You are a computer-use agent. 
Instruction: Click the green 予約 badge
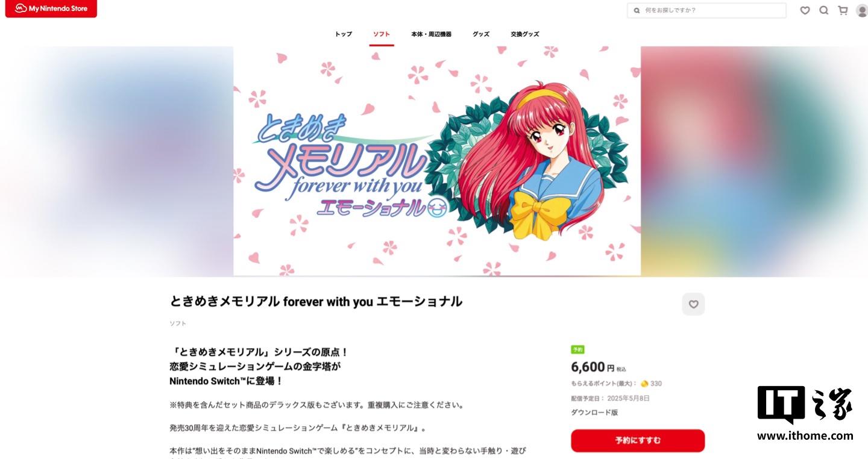point(577,349)
